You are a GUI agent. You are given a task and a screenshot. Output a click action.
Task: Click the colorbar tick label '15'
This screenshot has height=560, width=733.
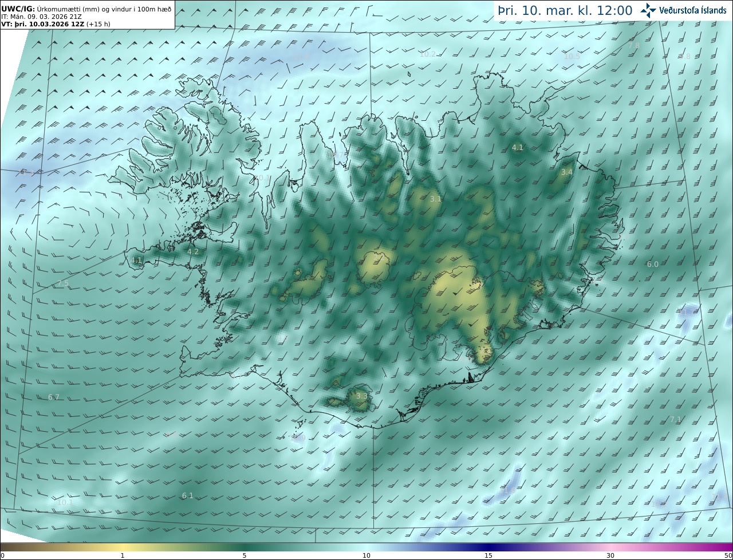488,555
